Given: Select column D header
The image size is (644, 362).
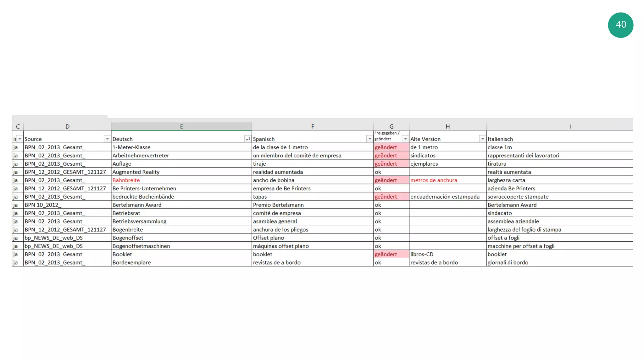Looking at the screenshot, I should point(67,126).
